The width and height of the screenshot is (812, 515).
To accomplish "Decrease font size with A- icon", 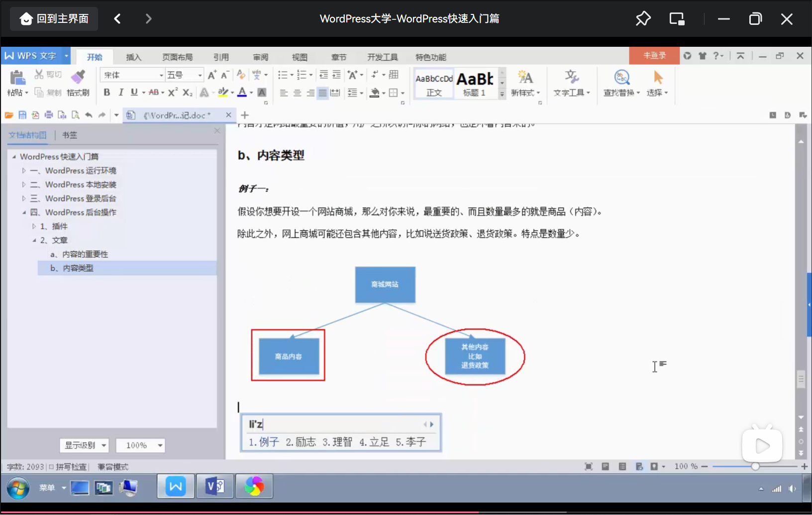I will point(225,75).
